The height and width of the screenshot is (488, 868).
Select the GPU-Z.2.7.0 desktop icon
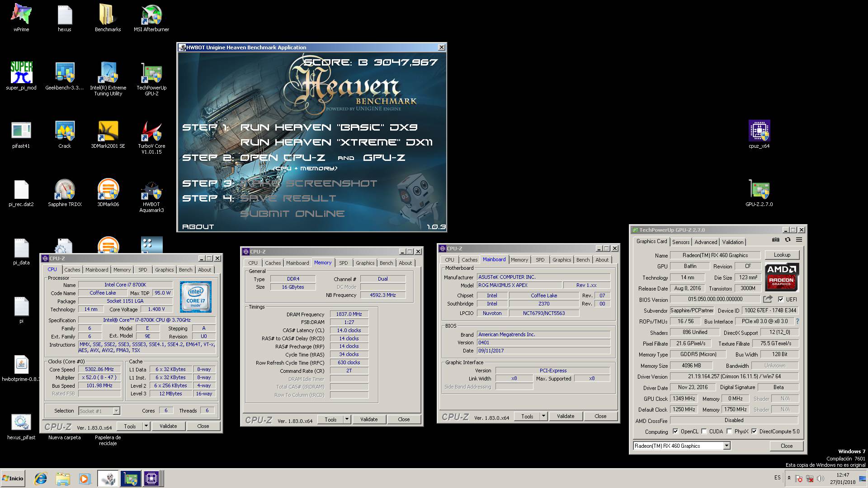(x=759, y=193)
